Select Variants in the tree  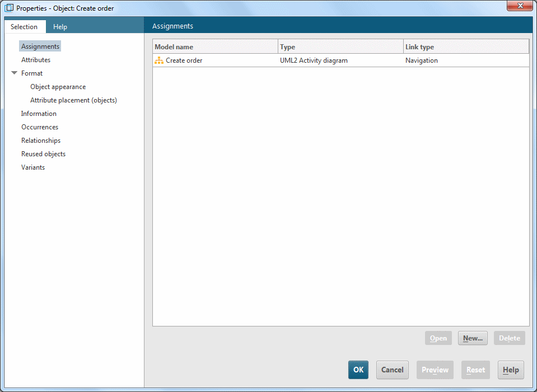pos(33,167)
